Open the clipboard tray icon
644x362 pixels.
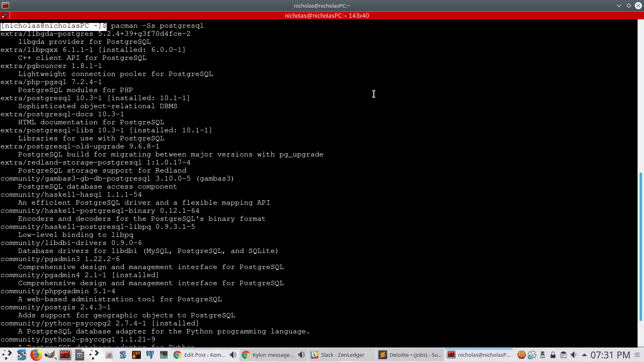563,355
